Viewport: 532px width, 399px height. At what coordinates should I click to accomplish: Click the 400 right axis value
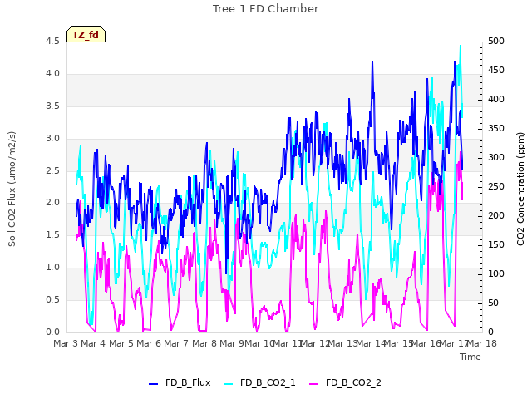click(x=496, y=100)
